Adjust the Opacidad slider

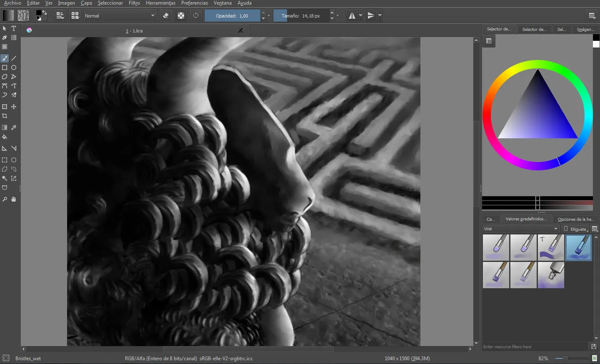tap(232, 15)
